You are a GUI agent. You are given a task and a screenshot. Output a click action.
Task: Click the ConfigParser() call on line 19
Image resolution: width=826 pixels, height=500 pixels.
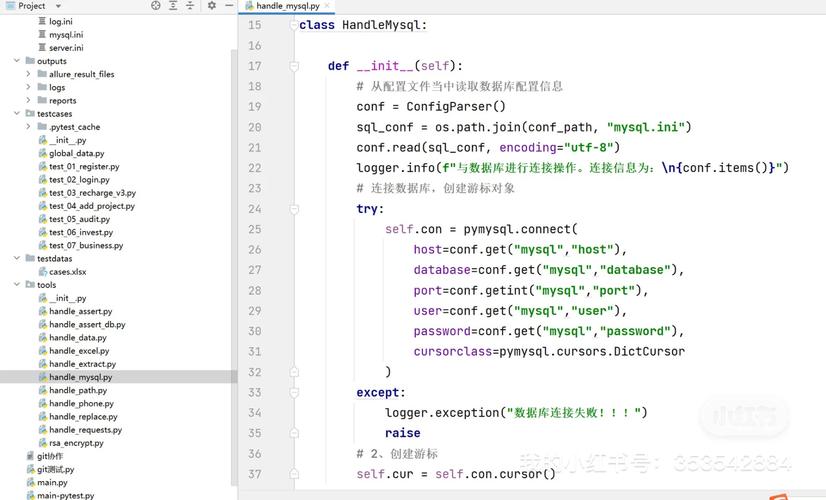456,107
